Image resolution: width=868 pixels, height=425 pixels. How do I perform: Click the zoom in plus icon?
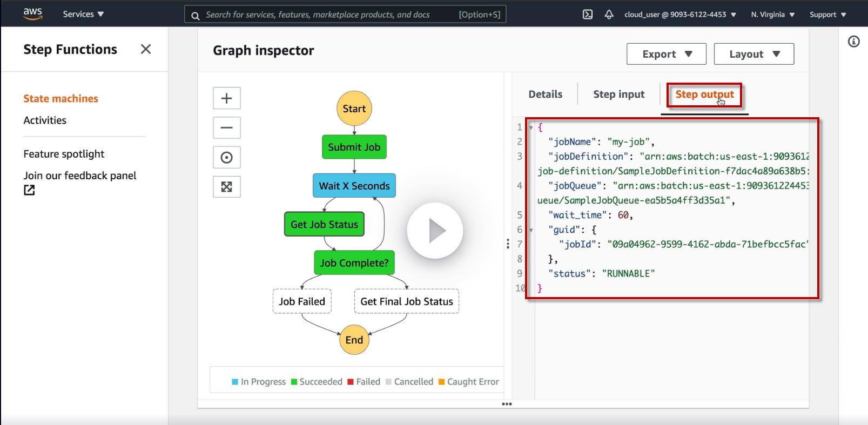[x=226, y=98]
